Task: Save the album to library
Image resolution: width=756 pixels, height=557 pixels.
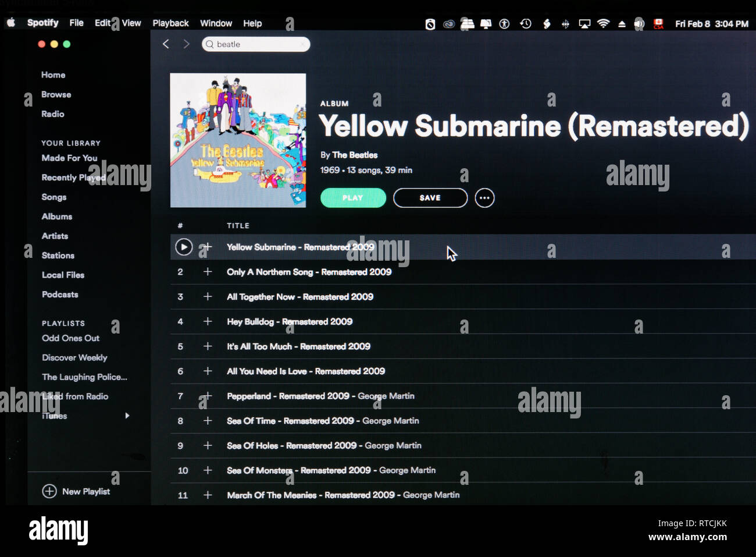Action: click(x=430, y=198)
